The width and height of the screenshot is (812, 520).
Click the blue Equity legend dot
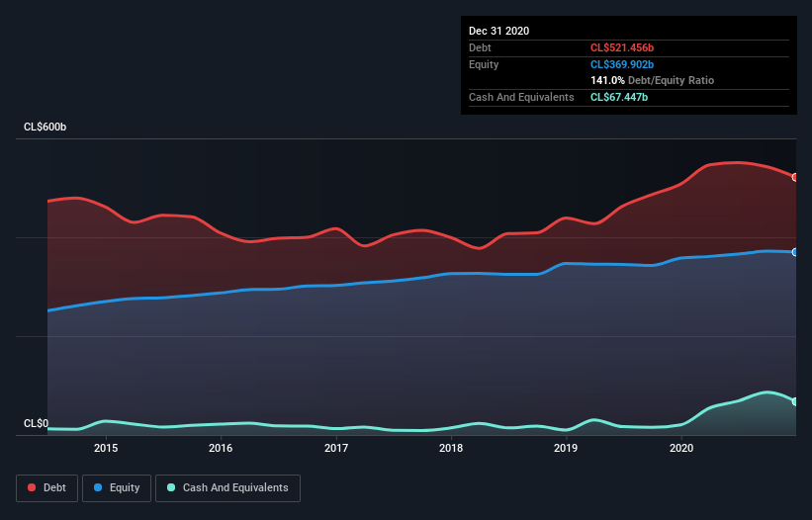coord(98,487)
